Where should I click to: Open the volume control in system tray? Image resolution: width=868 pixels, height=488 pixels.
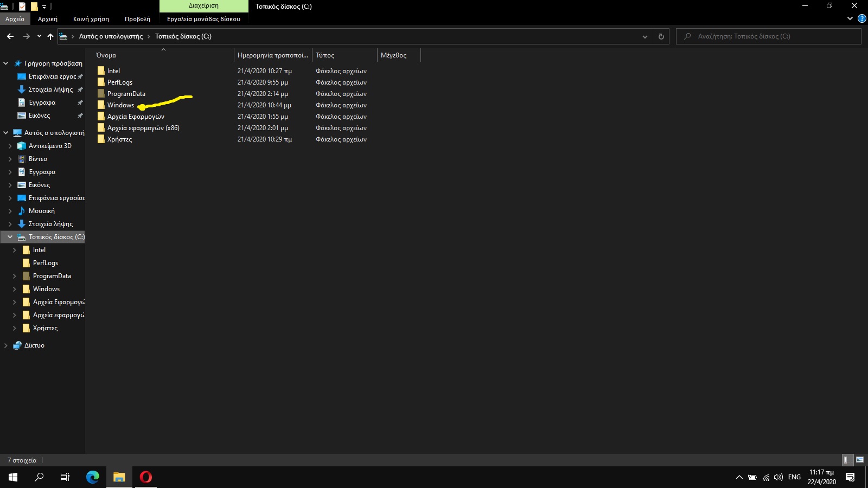click(778, 477)
